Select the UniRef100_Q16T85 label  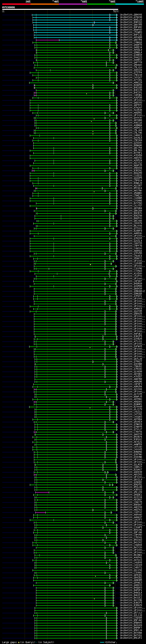(x=131, y=311)
